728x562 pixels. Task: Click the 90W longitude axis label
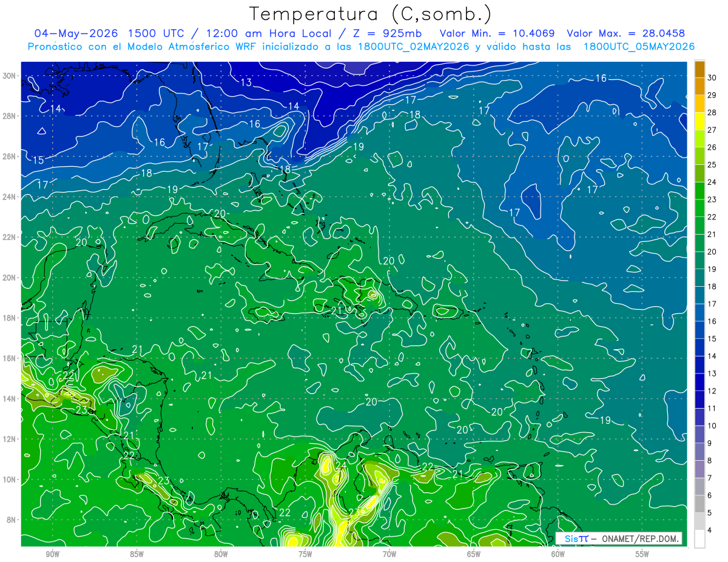(52, 554)
